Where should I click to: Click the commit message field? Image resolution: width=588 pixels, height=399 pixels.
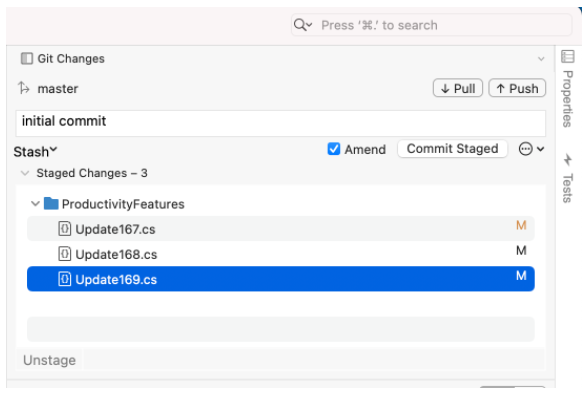point(280,123)
